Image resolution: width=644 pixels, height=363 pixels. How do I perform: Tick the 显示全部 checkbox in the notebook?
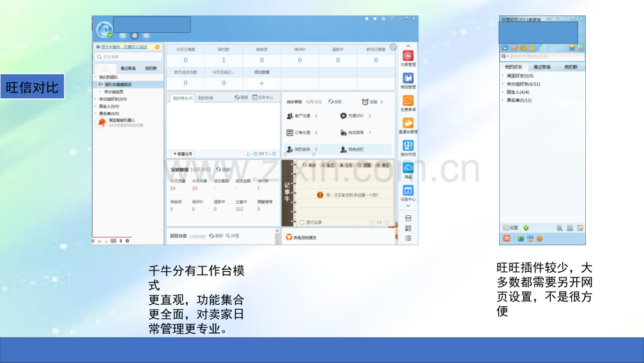[302, 222]
